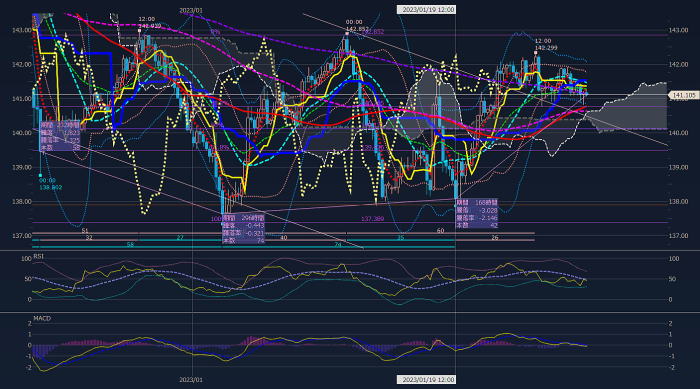Viewport: 700px width, 389px height.
Task: Click the 142.299 high marker label
Action: point(546,47)
